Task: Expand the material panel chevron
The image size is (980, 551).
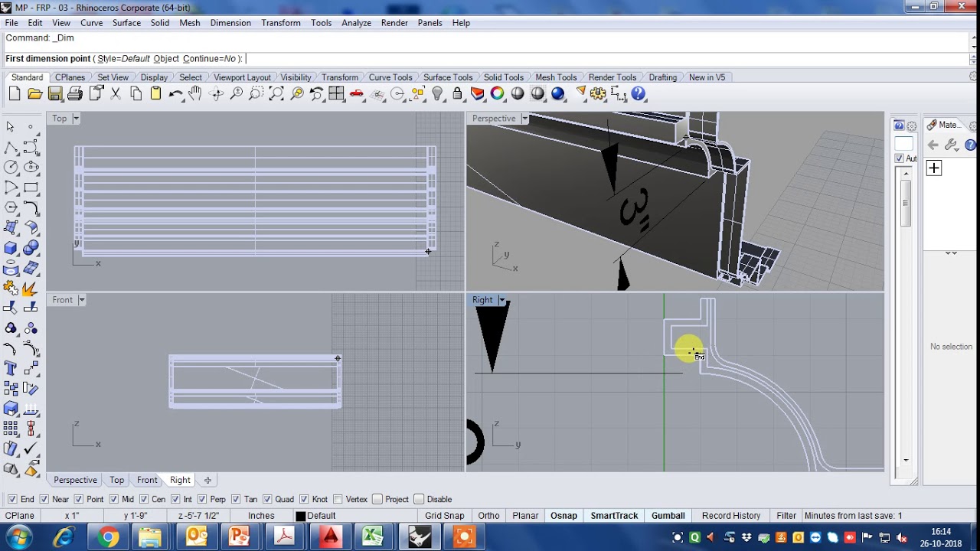Action: coord(951,253)
